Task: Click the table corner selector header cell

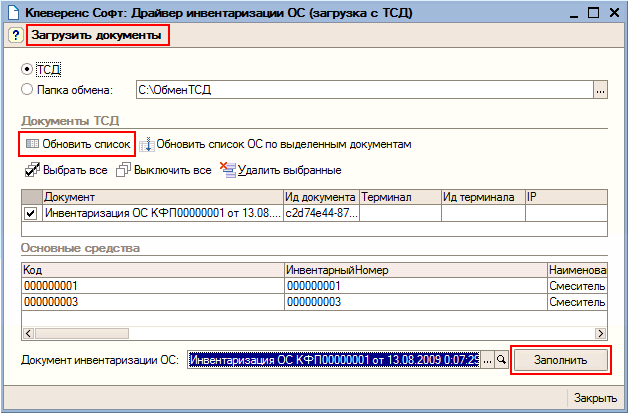Action: tap(32, 197)
